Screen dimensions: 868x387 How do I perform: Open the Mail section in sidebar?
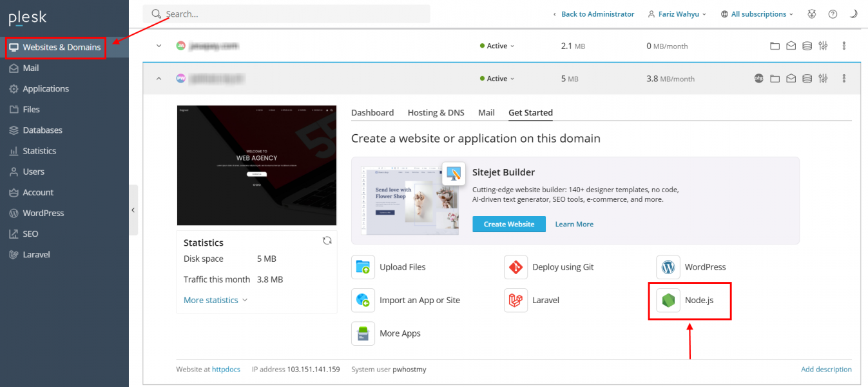pyautogui.click(x=64, y=68)
